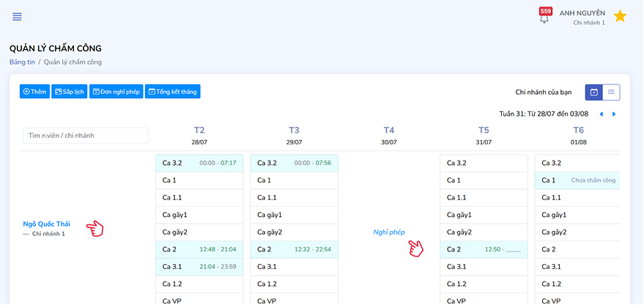
Task: Open Đơn nghỉ phép leave requests
Action: tap(116, 92)
